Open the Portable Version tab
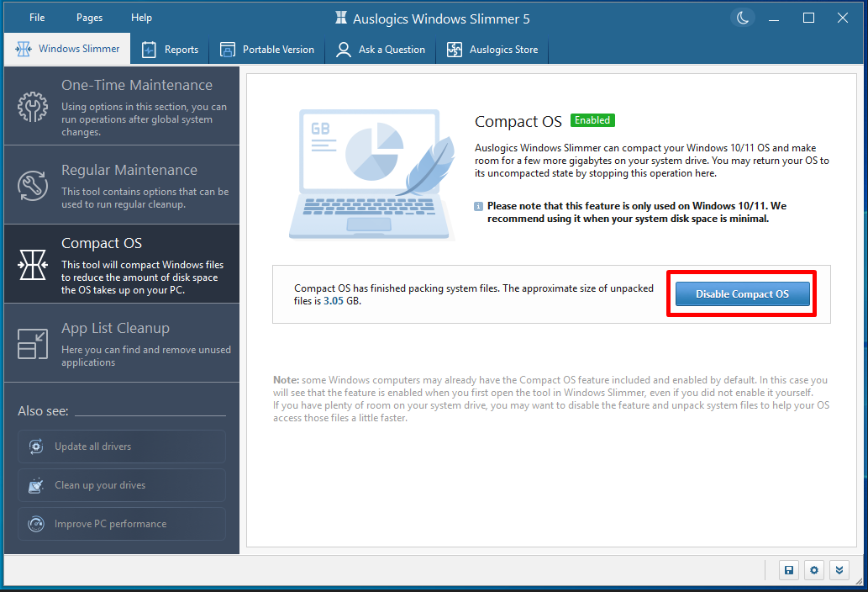868x592 pixels. click(x=267, y=50)
